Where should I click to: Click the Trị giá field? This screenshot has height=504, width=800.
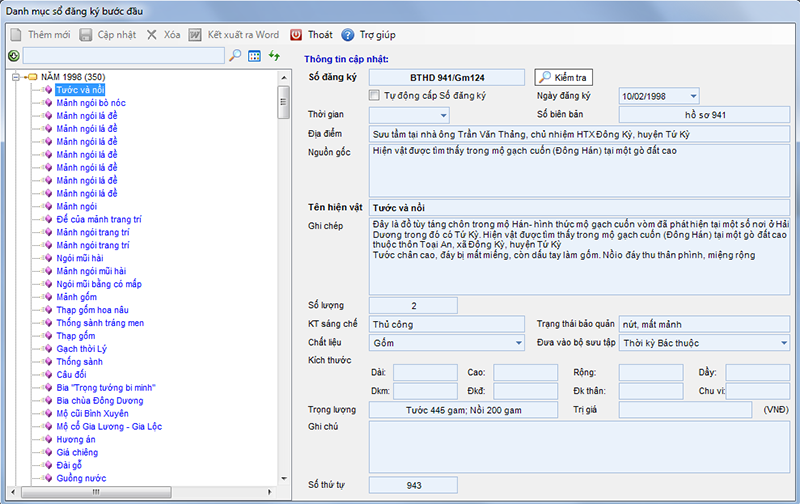(x=685, y=410)
